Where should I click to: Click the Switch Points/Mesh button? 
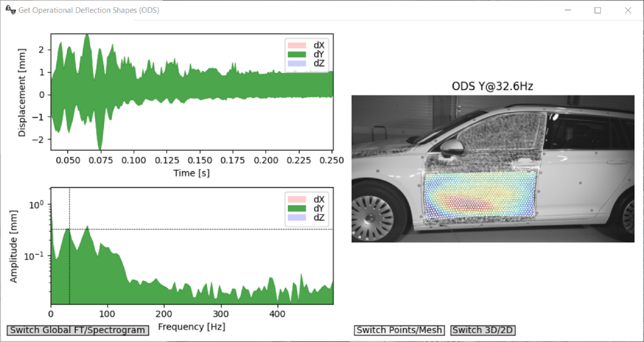pyautogui.click(x=399, y=330)
